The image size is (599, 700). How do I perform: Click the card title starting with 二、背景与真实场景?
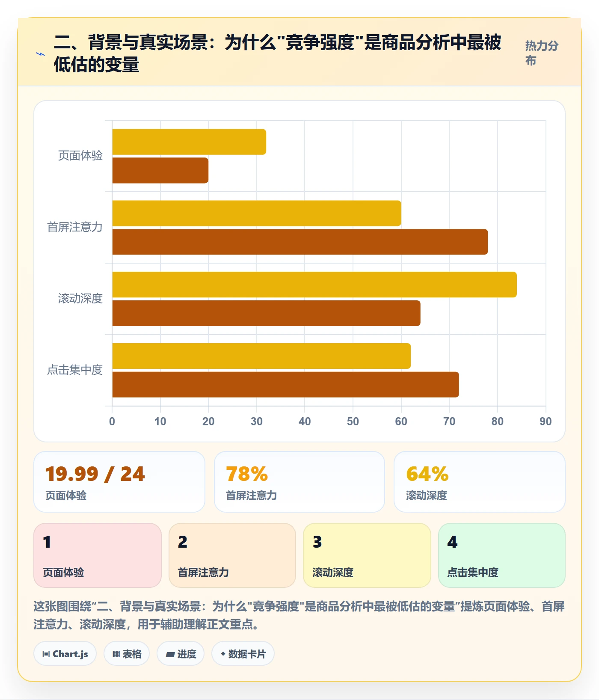[277, 53]
